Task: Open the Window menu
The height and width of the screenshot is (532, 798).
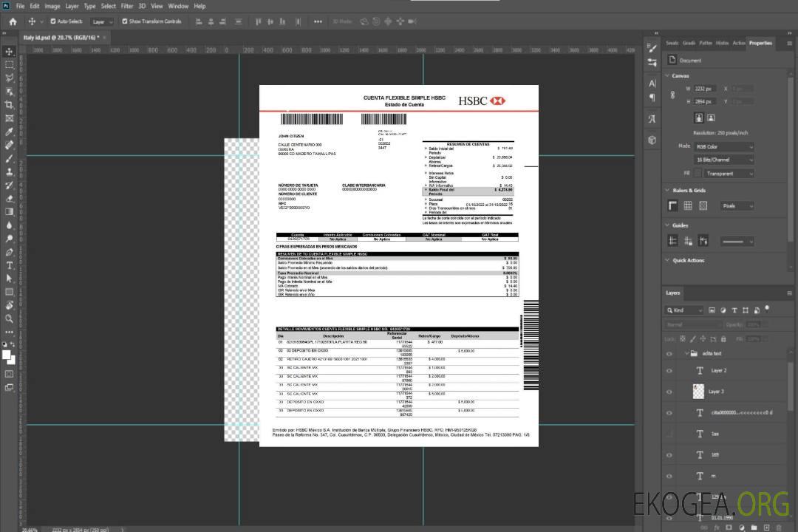Action: point(178,6)
